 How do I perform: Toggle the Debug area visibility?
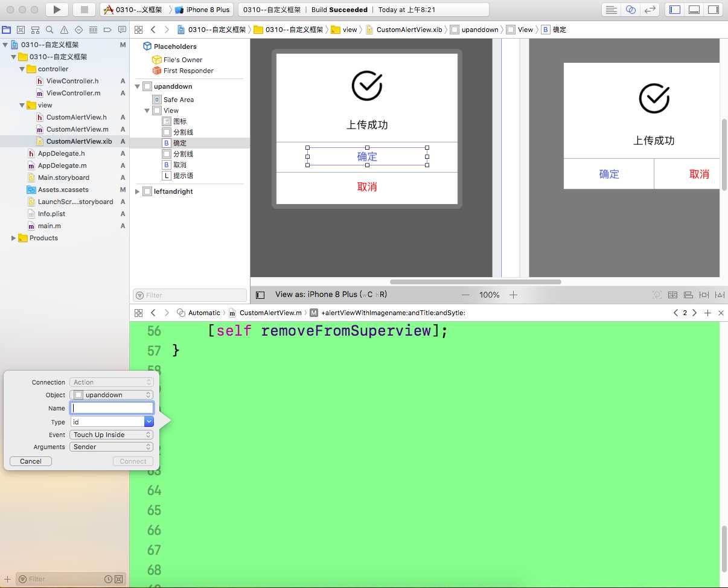[694, 10]
